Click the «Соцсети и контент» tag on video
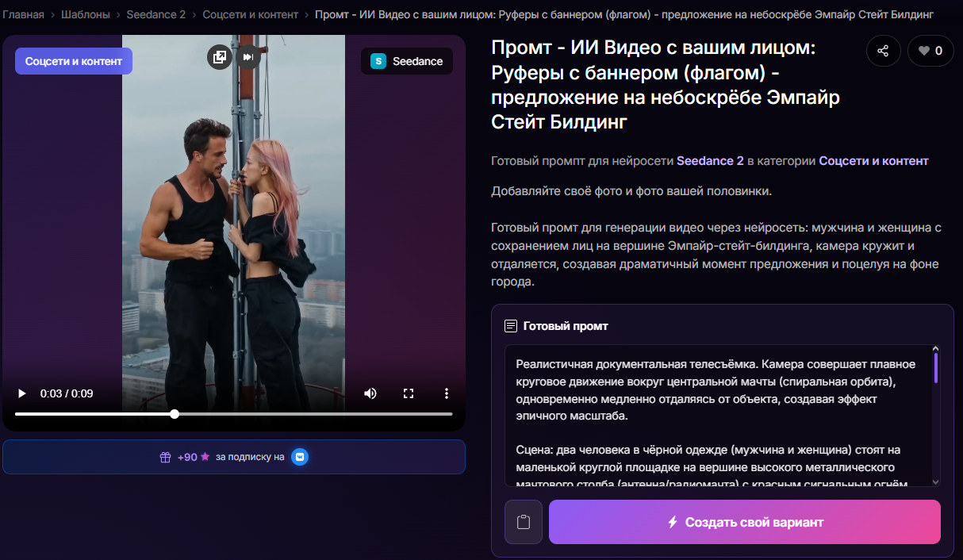Viewport: 963px width, 560px height. pyautogui.click(x=74, y=61)
